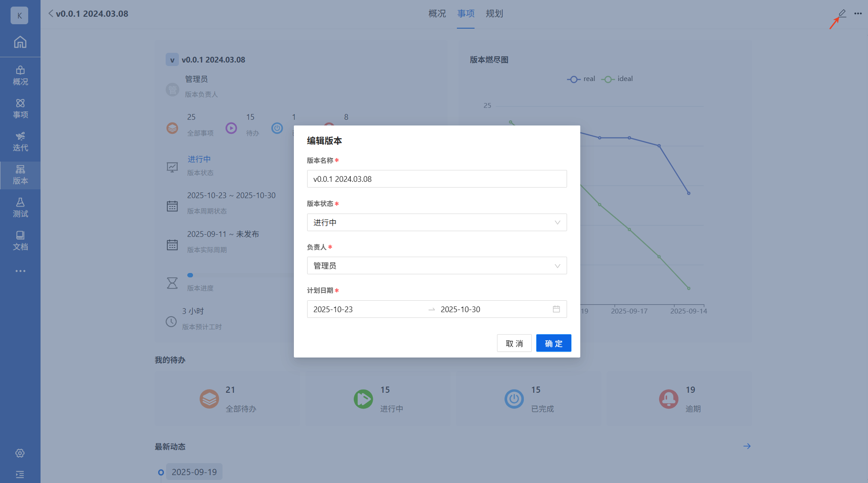Viewport: 868px width, 483px height.
Task: Open 事项 in the sidebar
Action: pyautogui.click(x=20, y=109)
